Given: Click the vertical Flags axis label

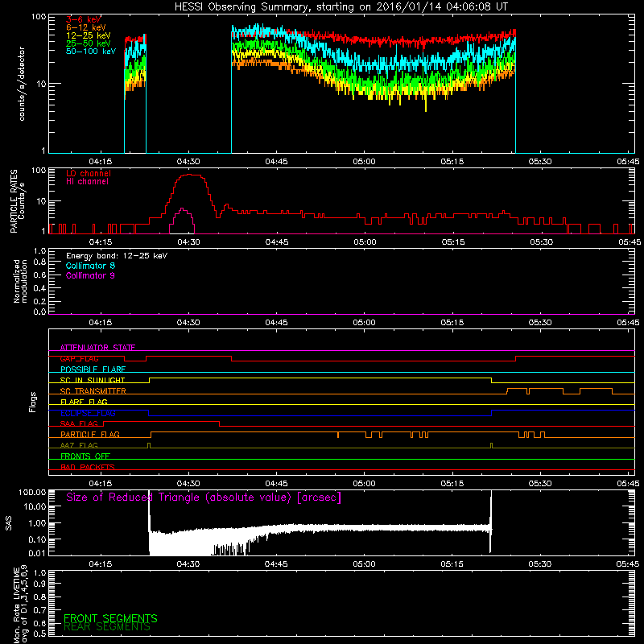Looking at the screenshot, I should click(x=33, y=402).
